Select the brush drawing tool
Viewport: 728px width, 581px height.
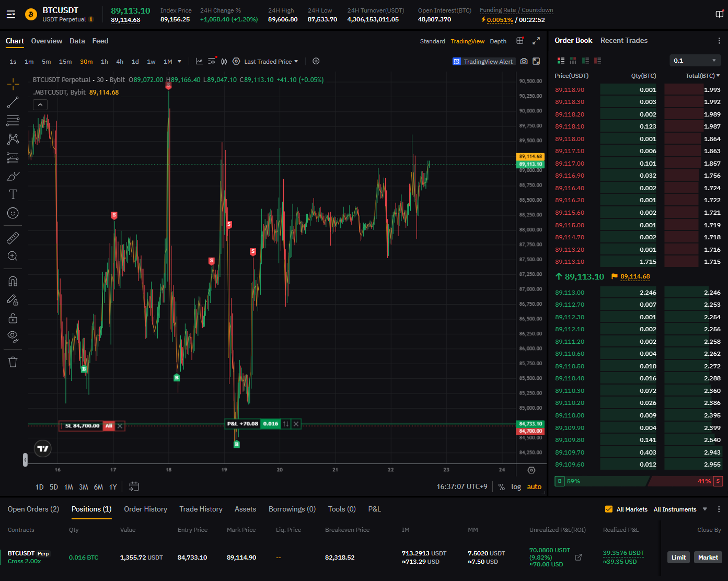(x=13, y=176)
